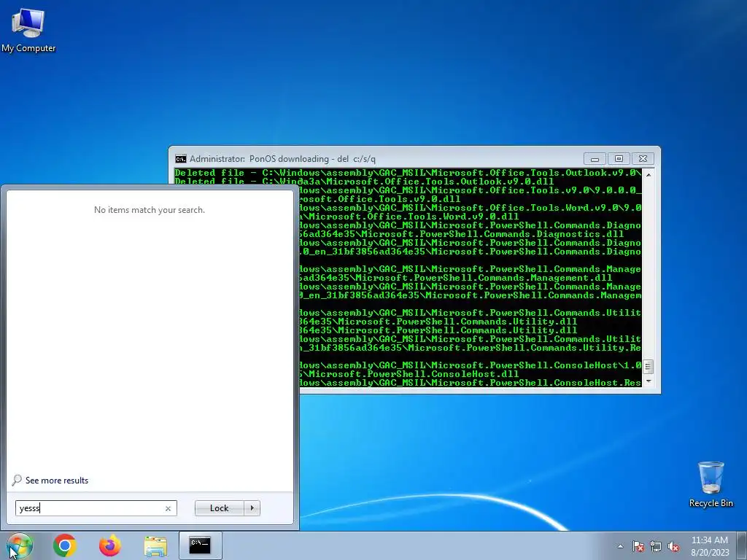Open the Command Prompt window system icon
This screenshot has width=747, height=560.
click(181, 158)
